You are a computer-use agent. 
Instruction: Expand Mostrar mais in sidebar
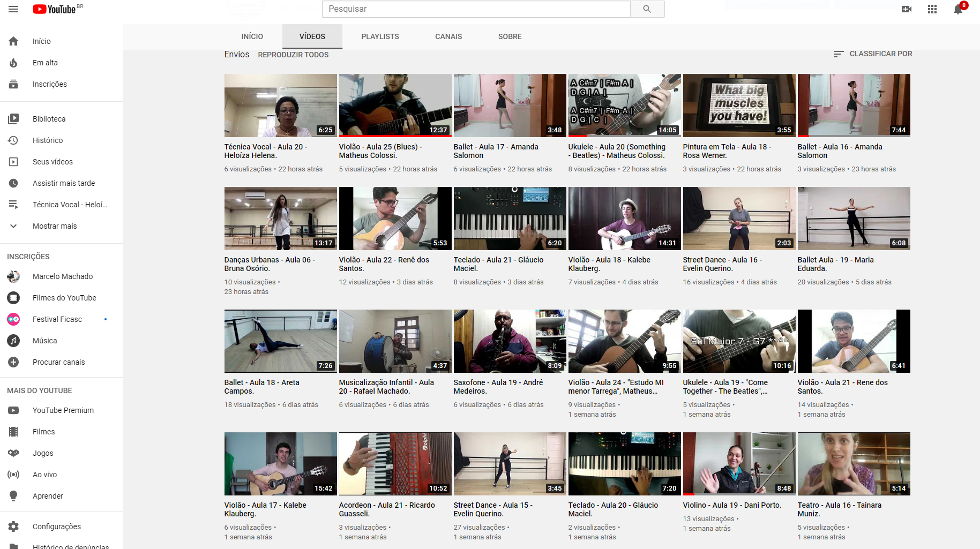tap(54, 226)
